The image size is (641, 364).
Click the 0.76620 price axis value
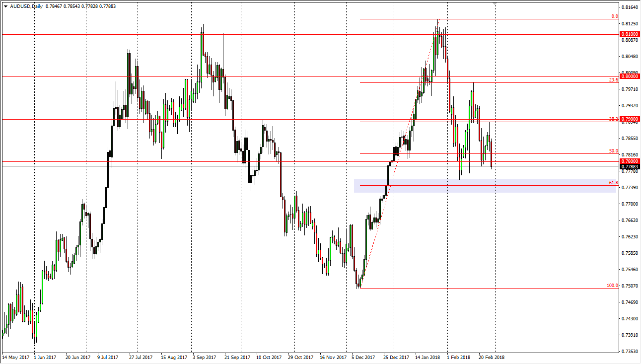pos(630,220)
